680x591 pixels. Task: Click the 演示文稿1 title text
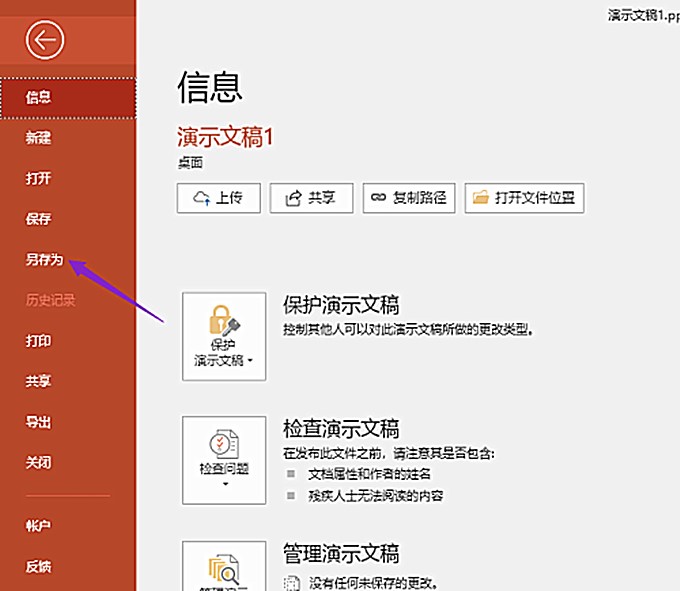coord(225,137)
